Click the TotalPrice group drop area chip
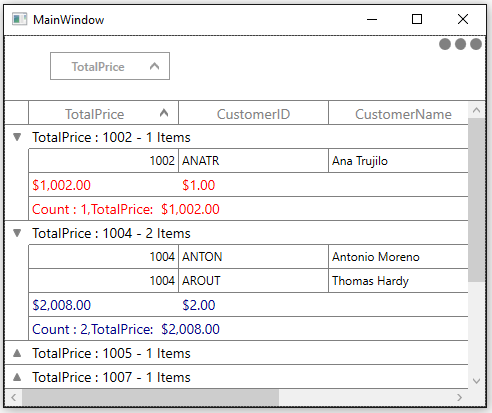 tap(110, 66)
